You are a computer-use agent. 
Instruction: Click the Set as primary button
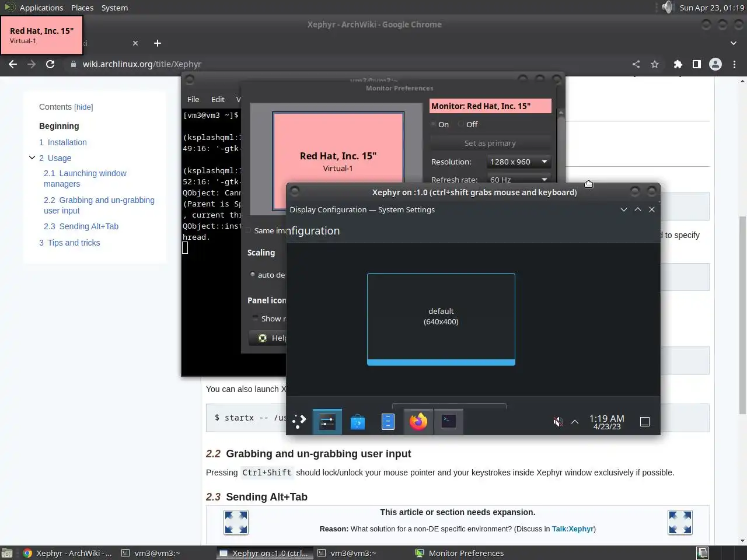pos(490,143)
